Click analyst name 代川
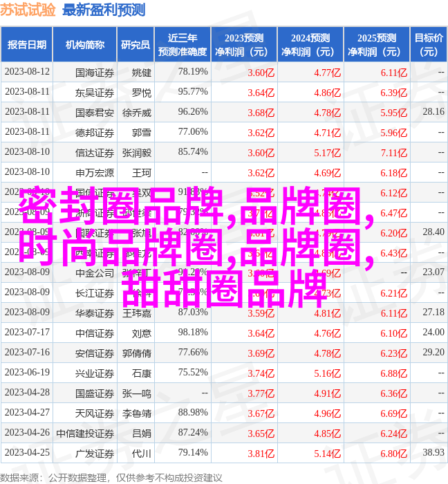 (x=142, y=454)
